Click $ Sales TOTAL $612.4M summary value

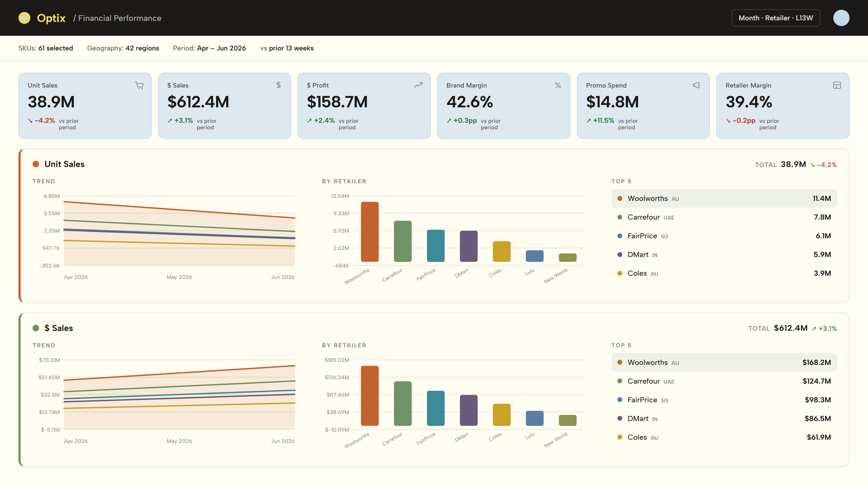[x=790, y=328]
